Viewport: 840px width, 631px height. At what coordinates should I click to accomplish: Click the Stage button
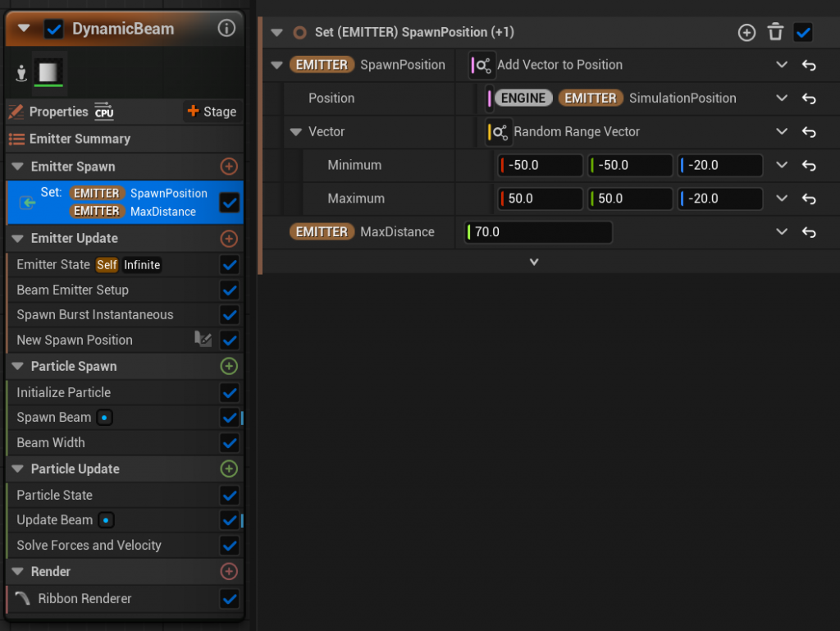pos(212,112)
